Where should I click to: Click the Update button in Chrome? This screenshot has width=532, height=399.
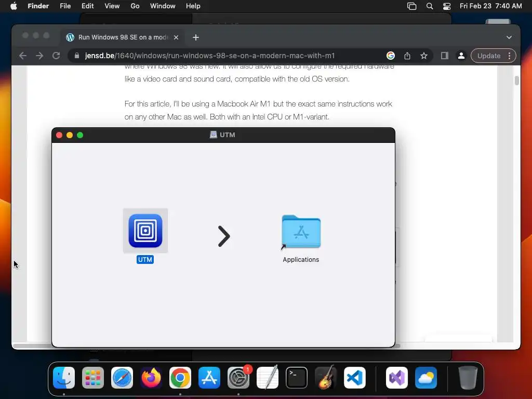tap(488, 56)
